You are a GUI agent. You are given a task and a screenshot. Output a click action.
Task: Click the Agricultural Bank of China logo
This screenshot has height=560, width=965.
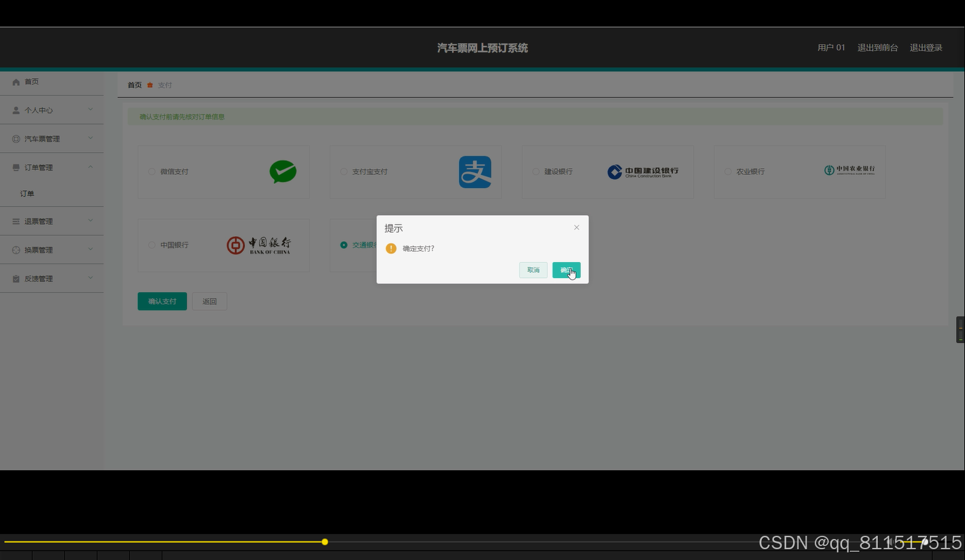[x=849, y=170]
